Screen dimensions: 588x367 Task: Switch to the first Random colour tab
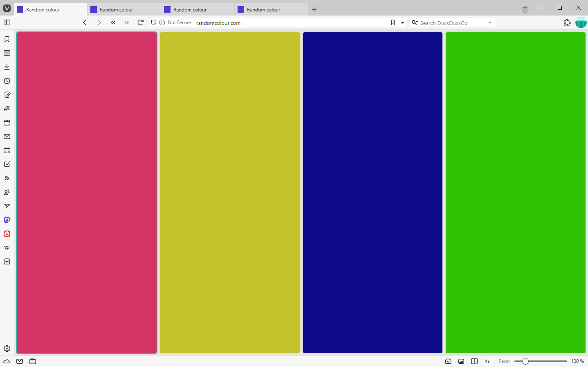(50, 9)
